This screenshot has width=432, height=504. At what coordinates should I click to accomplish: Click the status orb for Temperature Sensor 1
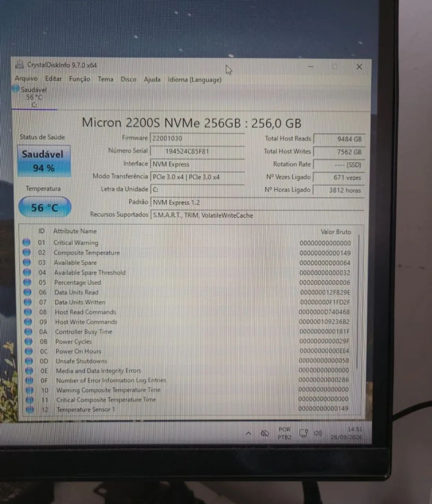coord(30,409)
